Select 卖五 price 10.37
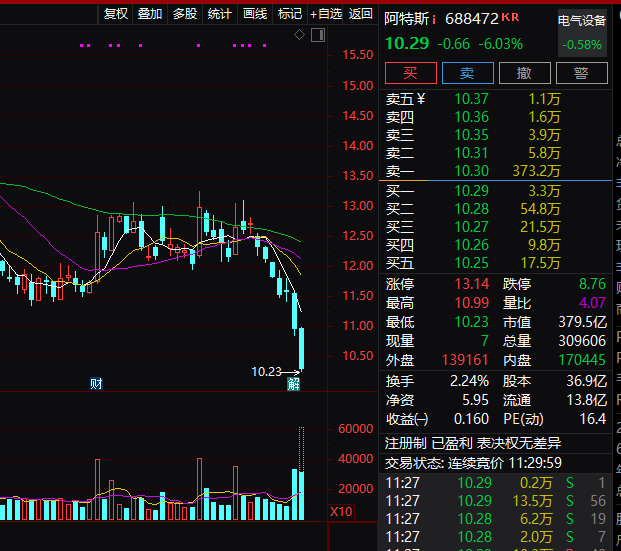 471,99
